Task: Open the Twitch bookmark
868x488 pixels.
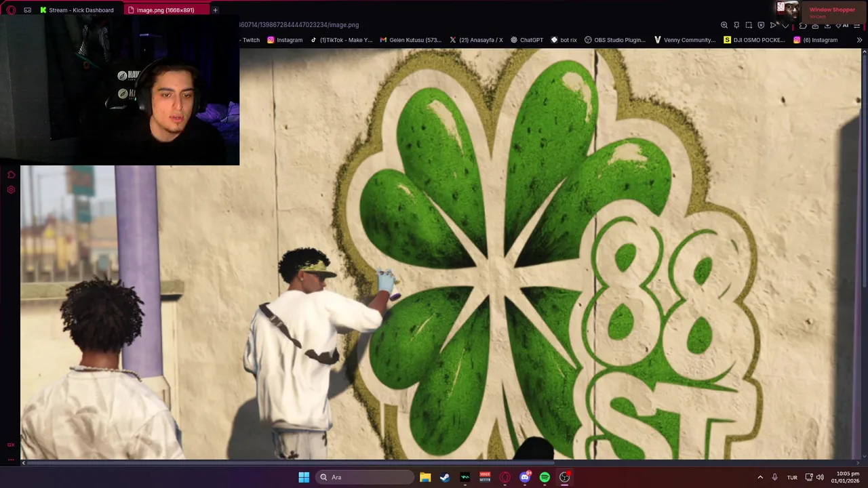Action: (251, 40)
